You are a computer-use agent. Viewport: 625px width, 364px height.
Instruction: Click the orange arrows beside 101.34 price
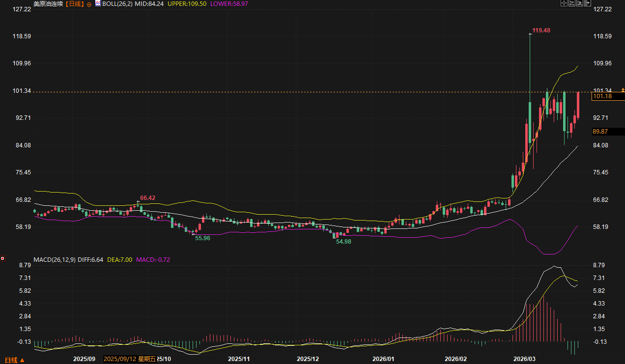click(623, 90)
